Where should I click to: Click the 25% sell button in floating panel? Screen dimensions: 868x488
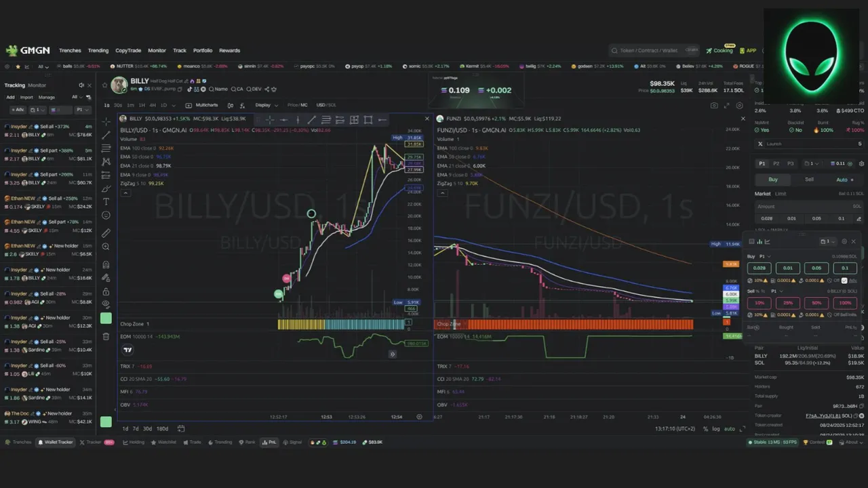[788, 303]
